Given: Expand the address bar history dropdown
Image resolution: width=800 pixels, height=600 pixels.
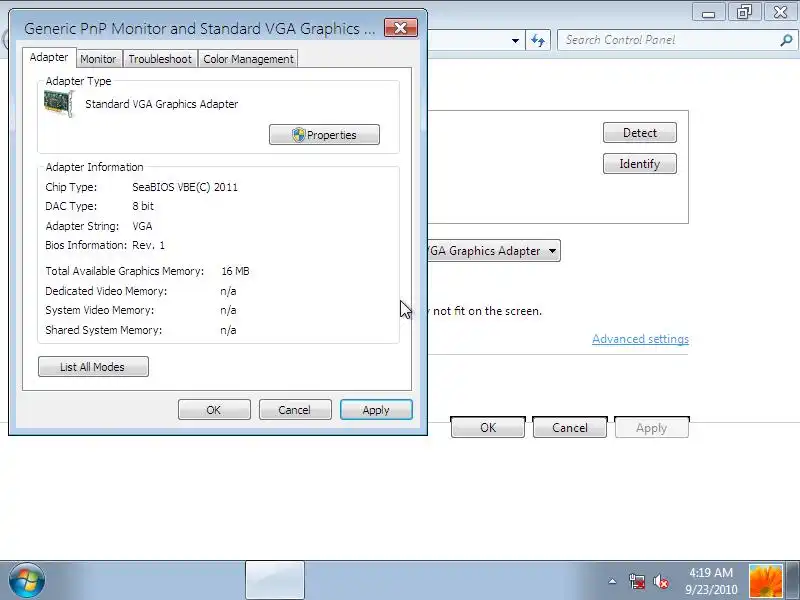Looking at the screenshot, I should [515, 40].
